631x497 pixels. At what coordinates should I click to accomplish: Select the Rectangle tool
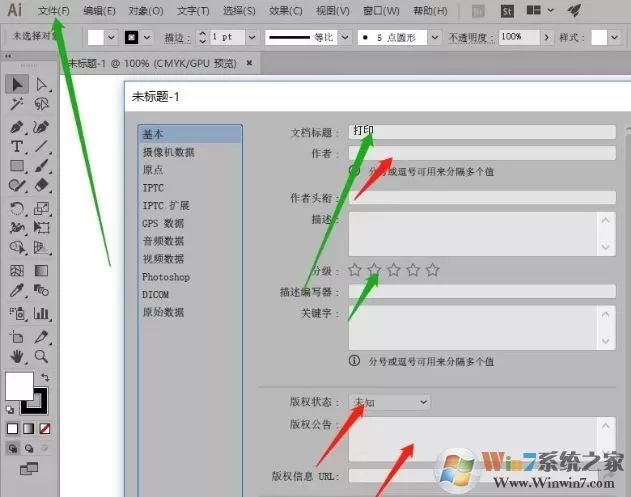[16, 166]
